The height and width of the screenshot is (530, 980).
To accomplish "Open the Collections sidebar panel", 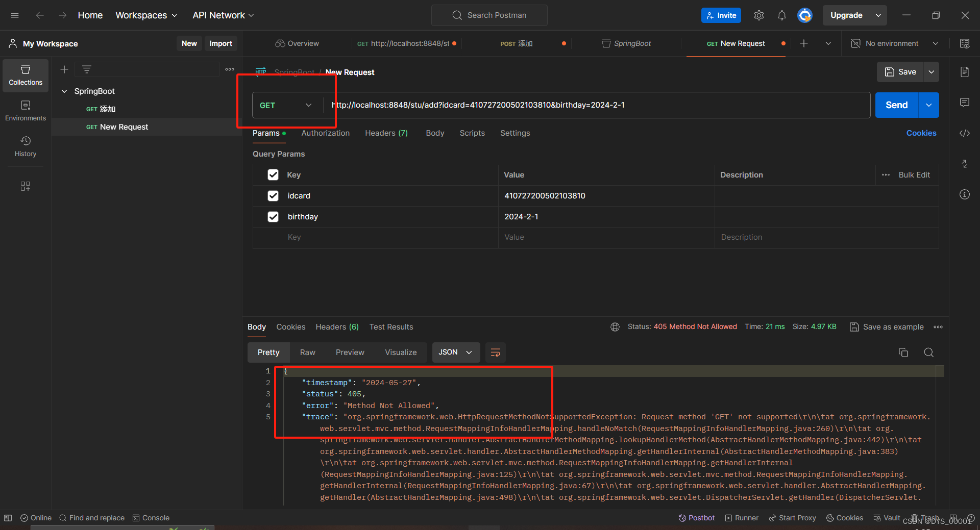I will [x=26, y=75].
